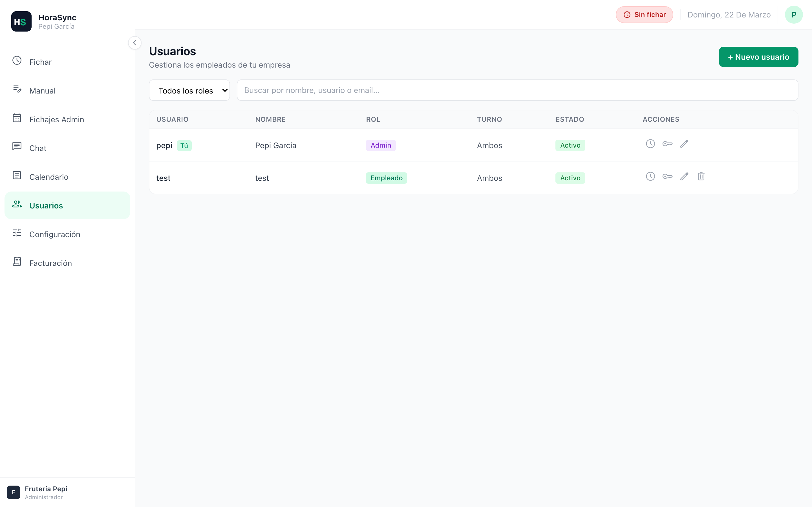Focus the Buscar por nombre search field
Image resolution: width=812 pixels, height=507 pixels.
[517, 90]
